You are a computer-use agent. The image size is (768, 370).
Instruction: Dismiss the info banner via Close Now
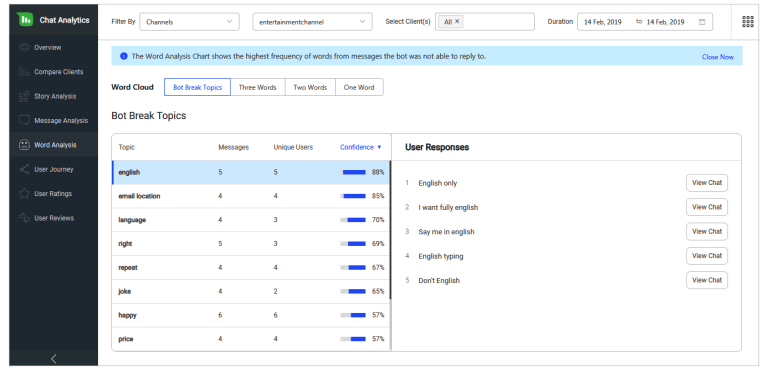coord(718,57)
